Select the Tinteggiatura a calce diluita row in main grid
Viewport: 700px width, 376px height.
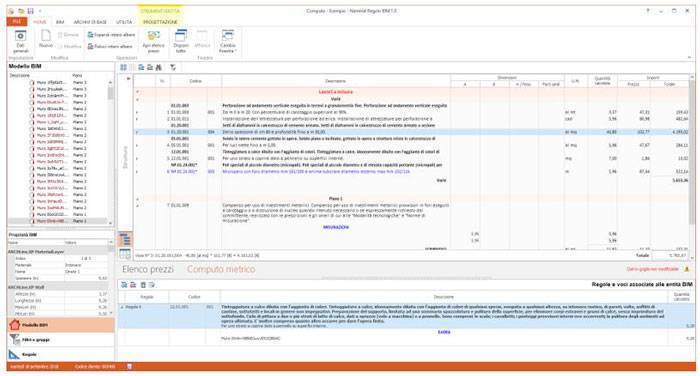coord(412,152)
